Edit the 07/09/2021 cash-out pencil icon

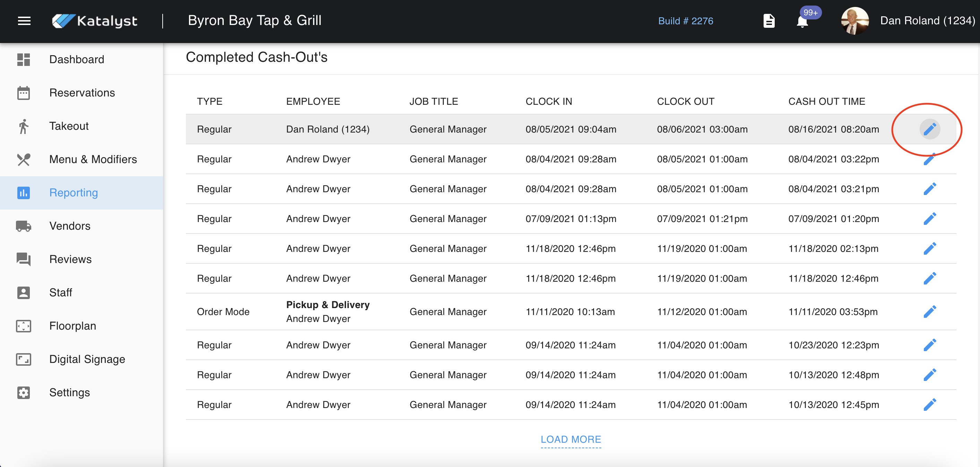point(929,219)
